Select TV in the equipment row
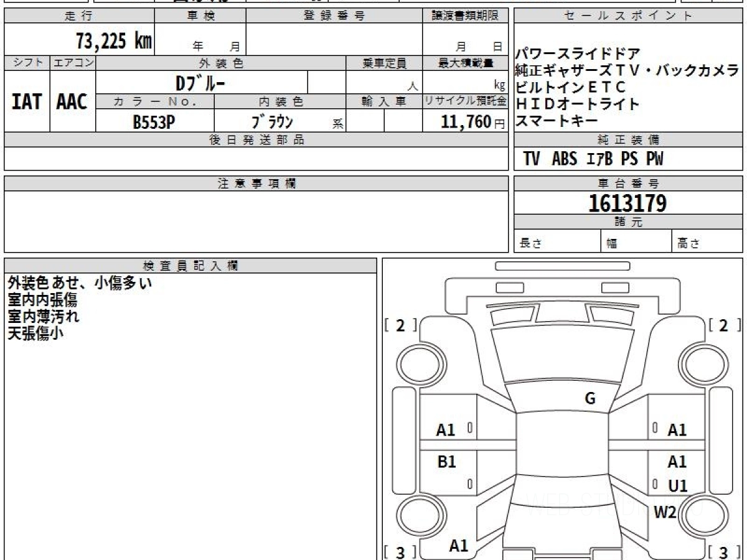 [532, 159]
